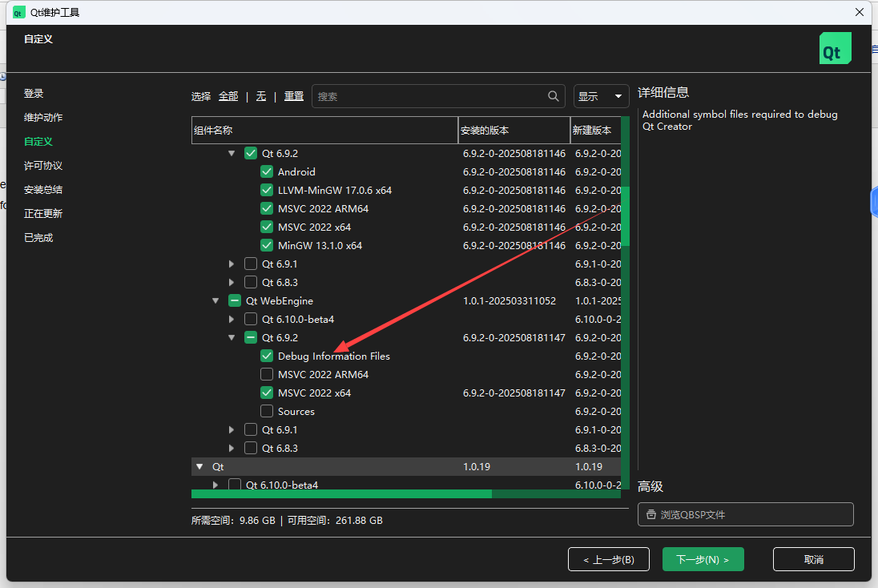The height and width of the screenshot is (588, 878).
Task: Click the 安装的版本 column header
Action: [x=514, y=131]
